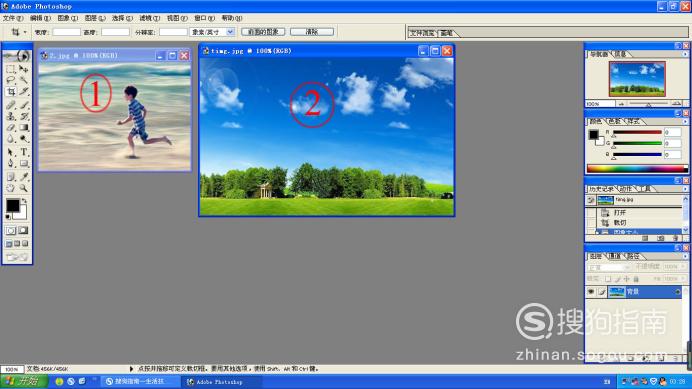692x389 pixels.
Task: Click the Windows Start (开始) button
Action: point(23,381)
